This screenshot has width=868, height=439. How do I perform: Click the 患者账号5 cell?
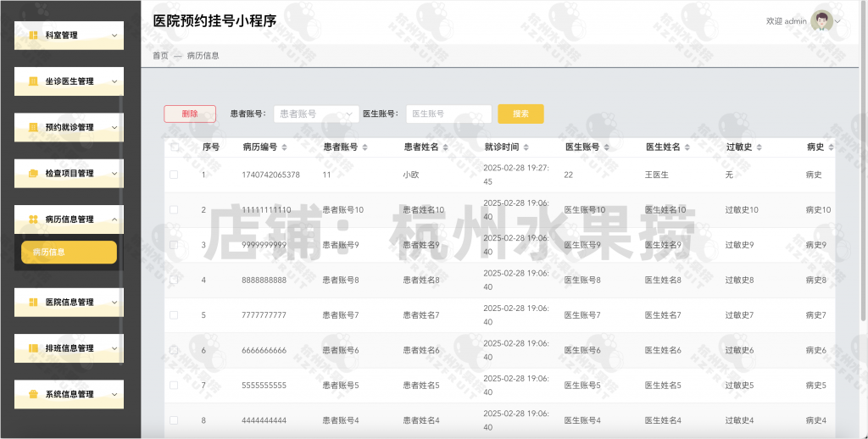[341, 386]
